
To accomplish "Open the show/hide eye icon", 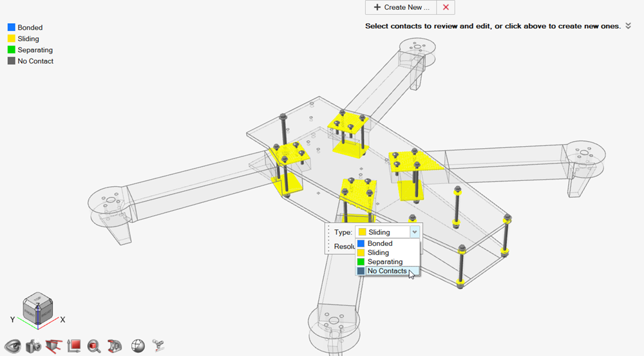I will tap(13, 346).
